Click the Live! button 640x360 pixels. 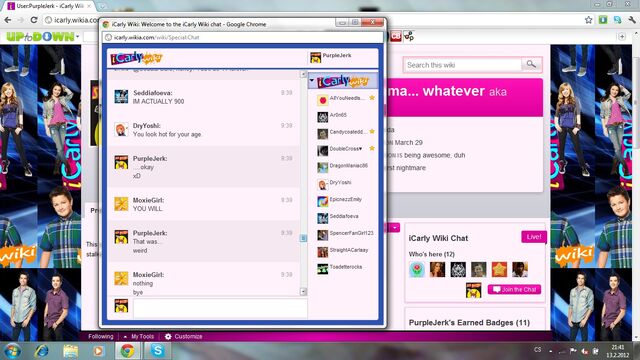(x=533, y=237)
